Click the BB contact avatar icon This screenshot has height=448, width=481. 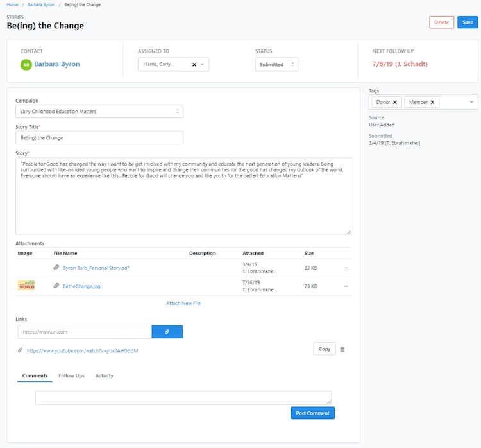point(26,64)
